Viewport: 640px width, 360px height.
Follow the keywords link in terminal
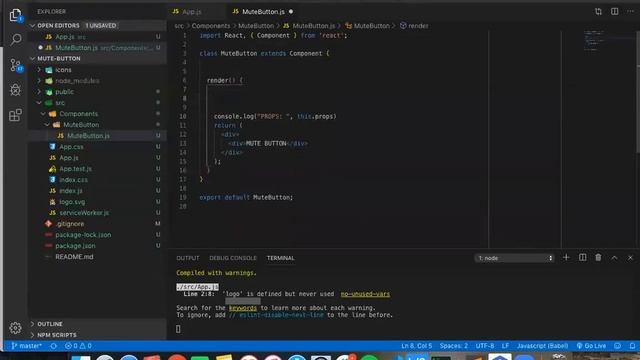pyautogui.click(x=243, y=308)
